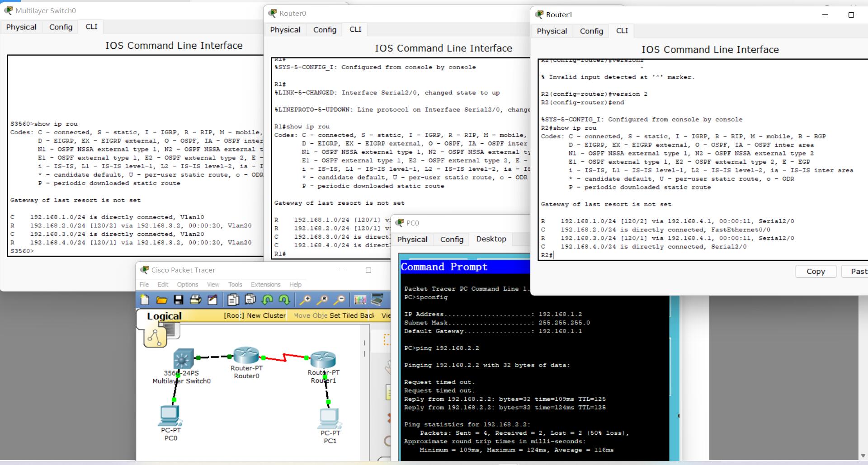
Task: Open the Help menu in Packet Tracer
Action: (x=295, y=284)
